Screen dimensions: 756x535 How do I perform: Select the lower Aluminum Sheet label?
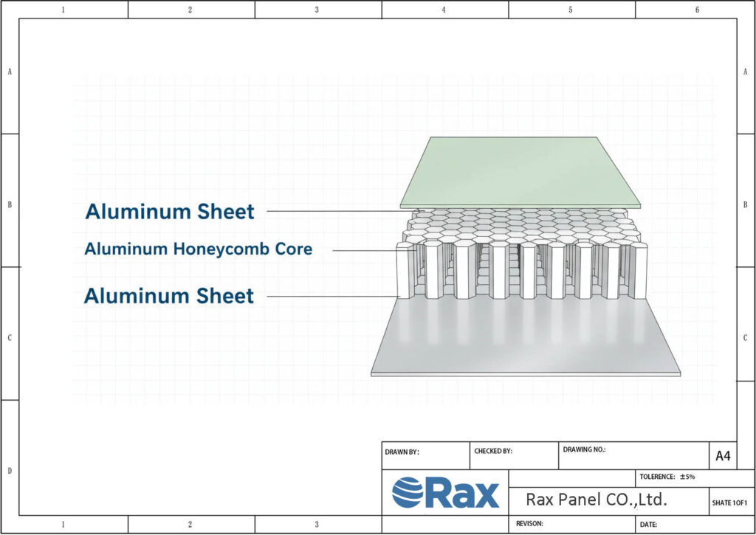click(x=169, y=296)
